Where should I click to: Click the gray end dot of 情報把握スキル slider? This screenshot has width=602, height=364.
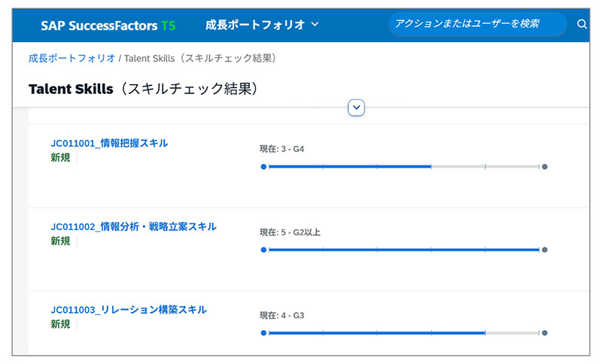click(544, 166)
